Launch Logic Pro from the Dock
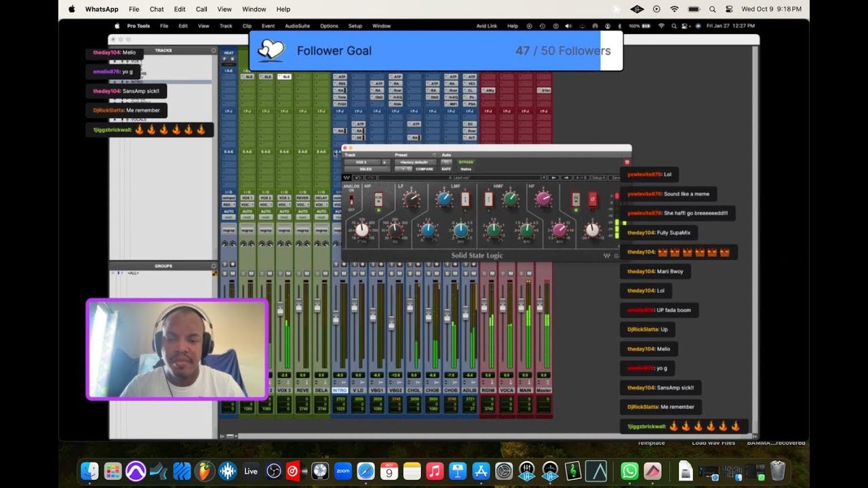This screenshot has width=868, height=488. click(x=320, y=471)
